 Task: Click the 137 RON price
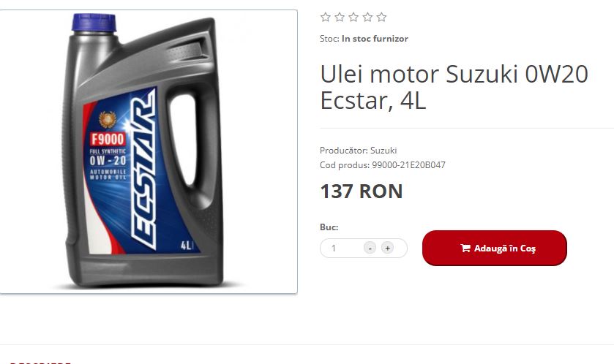[x=362, y=192]
